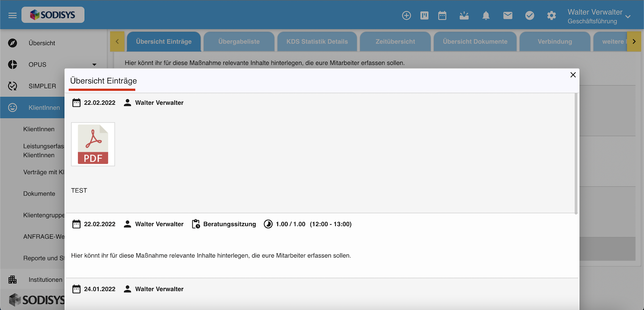Click the checkmark tasks icon in header

click(530, 15)
